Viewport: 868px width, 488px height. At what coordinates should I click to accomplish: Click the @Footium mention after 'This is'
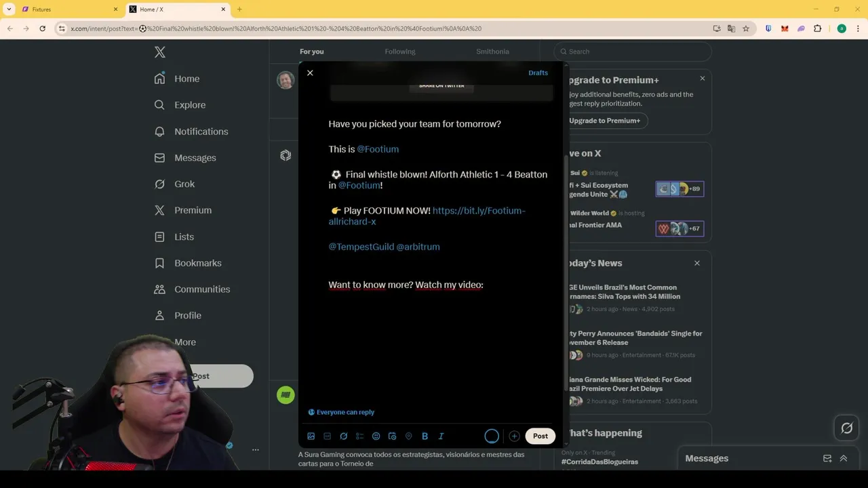pos(378,149)
